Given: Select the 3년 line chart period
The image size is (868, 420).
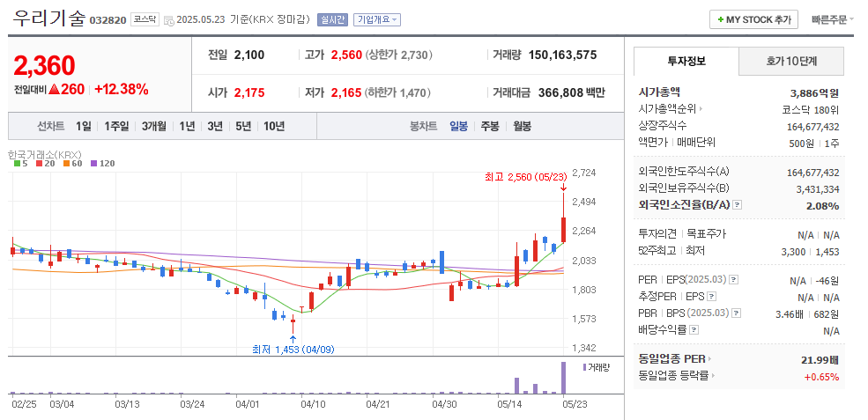Looking at the screenshot, I should coord(215,126).
